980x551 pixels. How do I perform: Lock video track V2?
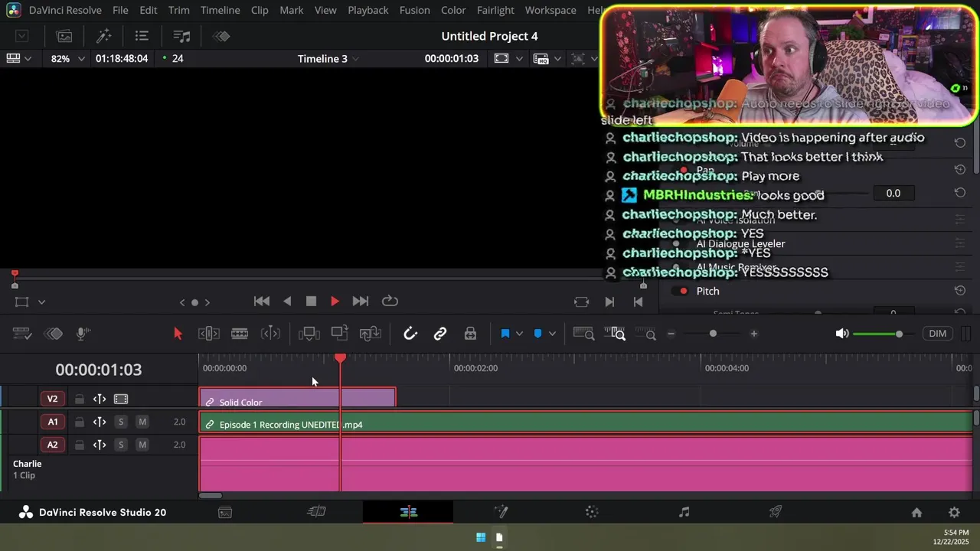79,399
